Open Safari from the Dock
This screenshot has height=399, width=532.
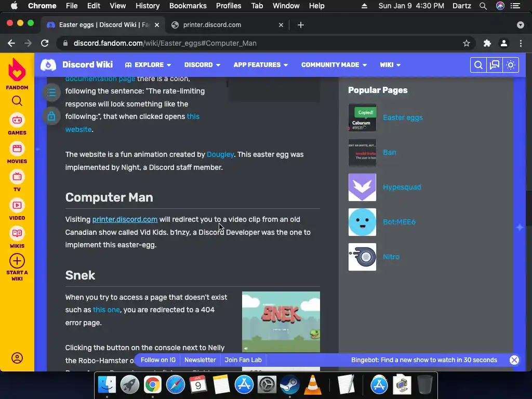(175, 385)
